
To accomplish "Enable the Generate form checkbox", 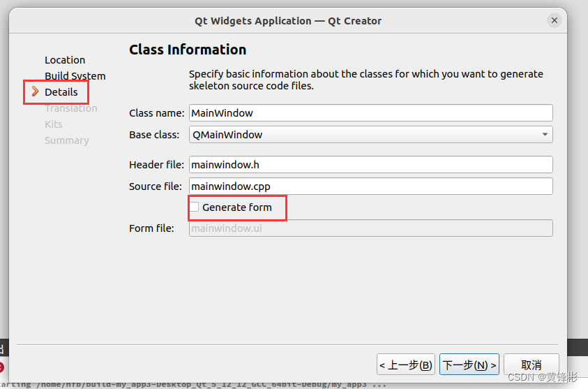I will pos(194,207).
